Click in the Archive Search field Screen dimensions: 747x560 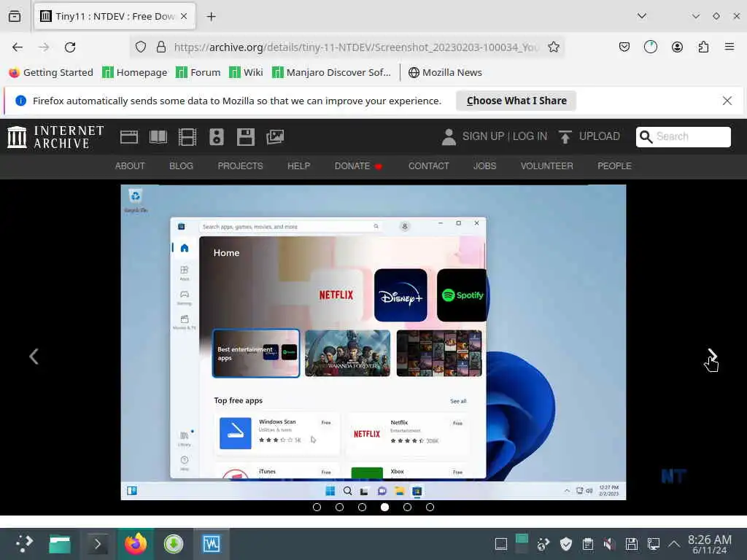[683, 136]
